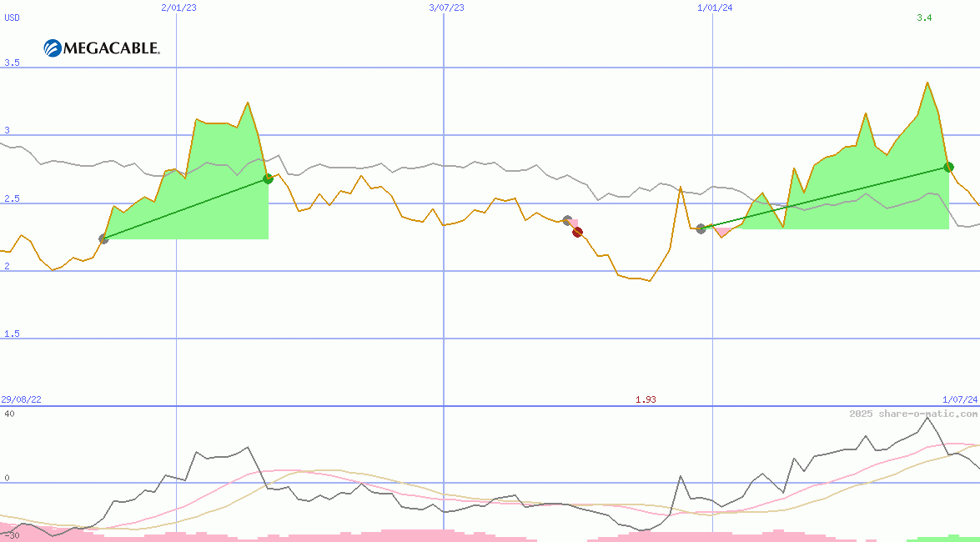Click the 1.5 price axis label
This screenshot has height=542, width=980.
pos(12,334)
